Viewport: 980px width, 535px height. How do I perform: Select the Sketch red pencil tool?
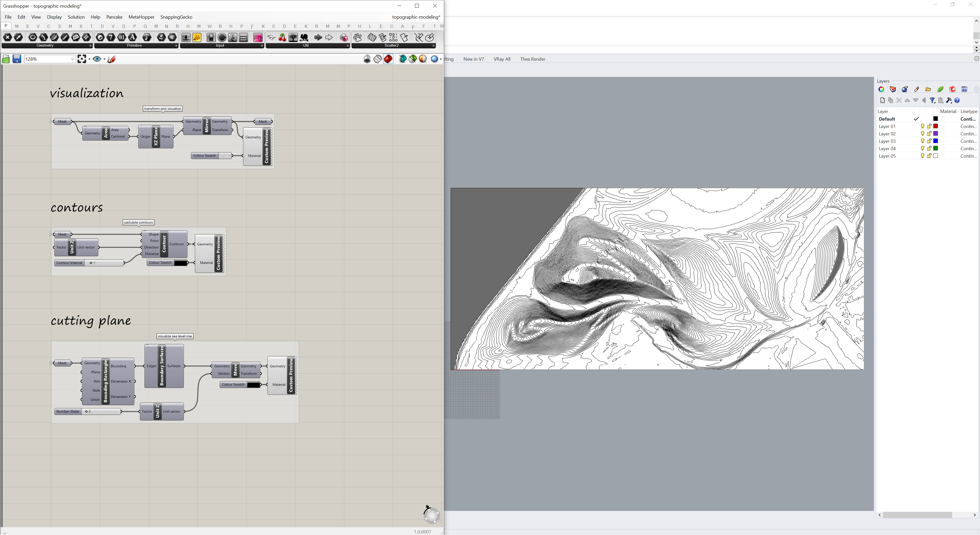(112, 59)
